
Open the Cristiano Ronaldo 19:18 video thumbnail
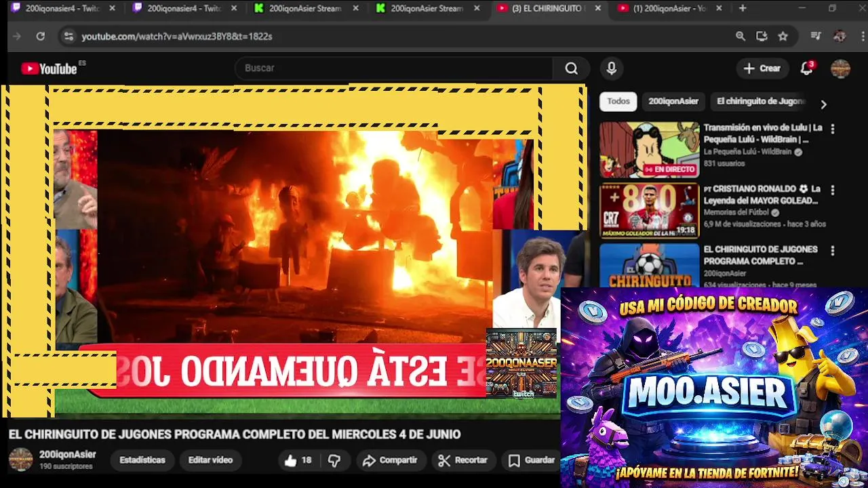coord(649,211)
